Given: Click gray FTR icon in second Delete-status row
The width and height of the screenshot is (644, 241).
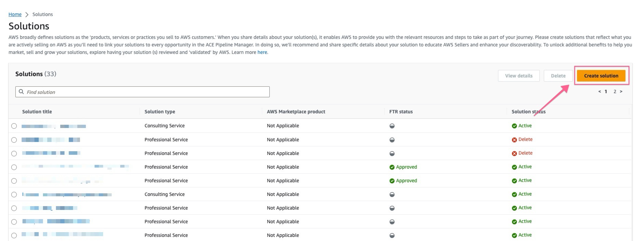Looking at the screenshot, I should point(392,153).
